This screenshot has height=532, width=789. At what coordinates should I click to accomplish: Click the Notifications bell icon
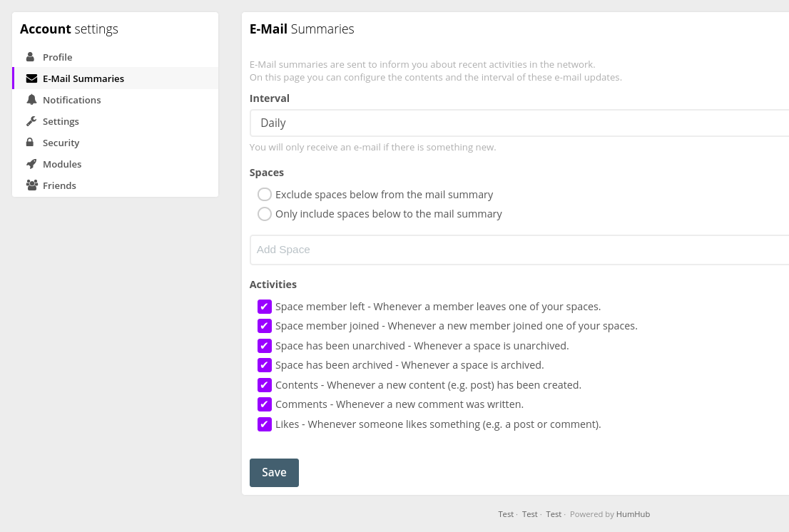(31, 99)
